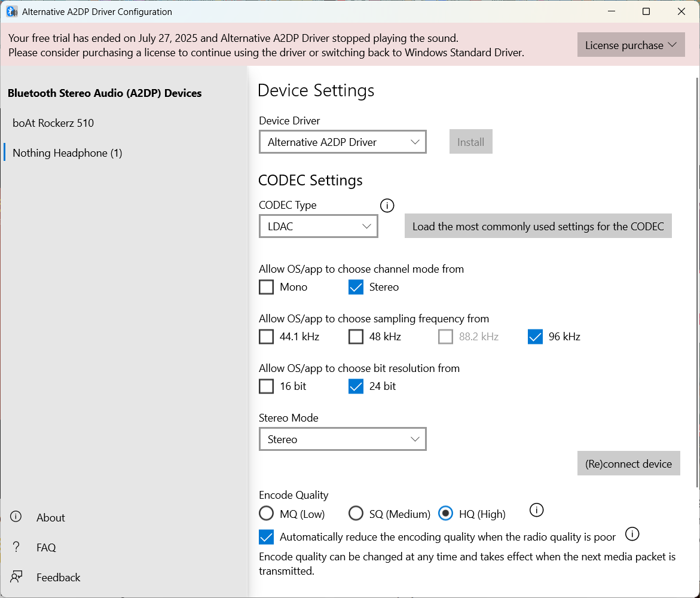Screen dimensions: 700x598
Task: Select the SQ (Medium) encode quality
Action: coord(356,513)
